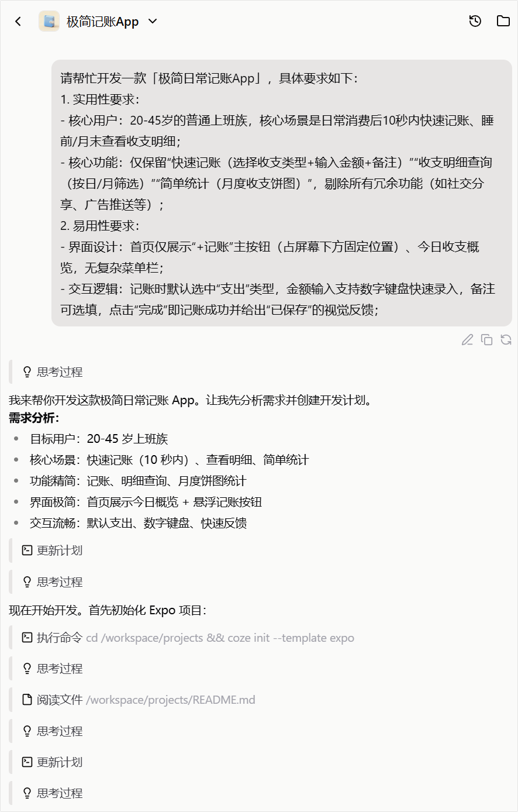Copy the user message with copy icon
The image size is (518, 812).
486,340
